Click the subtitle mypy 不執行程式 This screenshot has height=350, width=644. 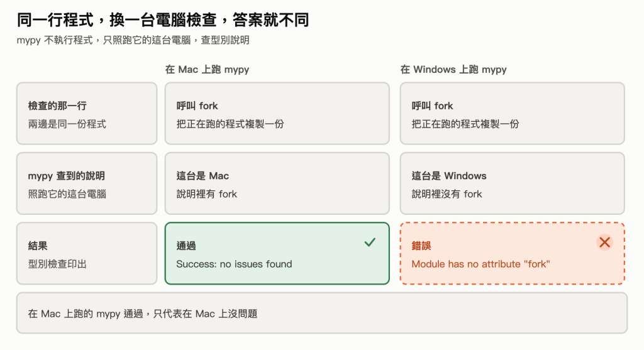click(133, 40)
